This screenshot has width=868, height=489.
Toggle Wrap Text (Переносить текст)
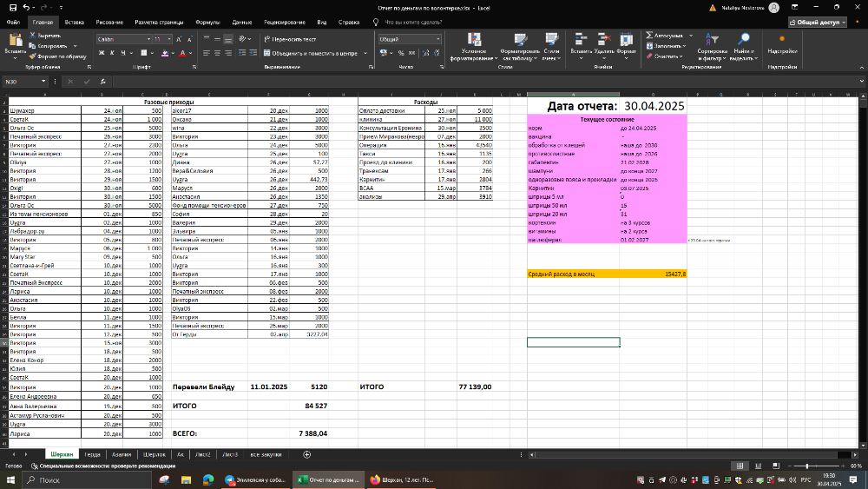290,39
